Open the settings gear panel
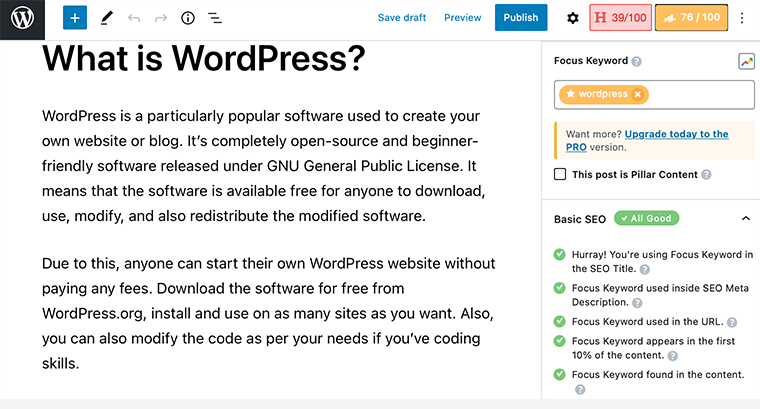The image size is (760, 409). click(x=572, y=18)
